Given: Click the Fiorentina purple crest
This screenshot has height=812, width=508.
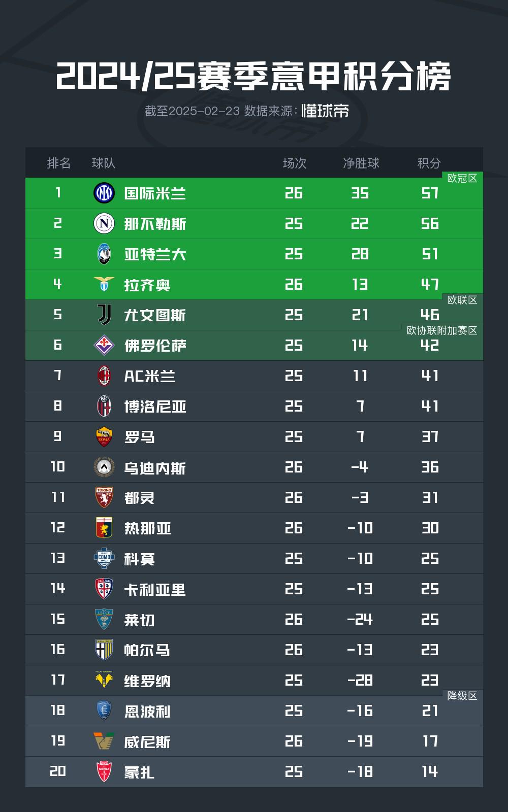Looking at the screenshot, I should pyautogui.click(x=104, y=345).
